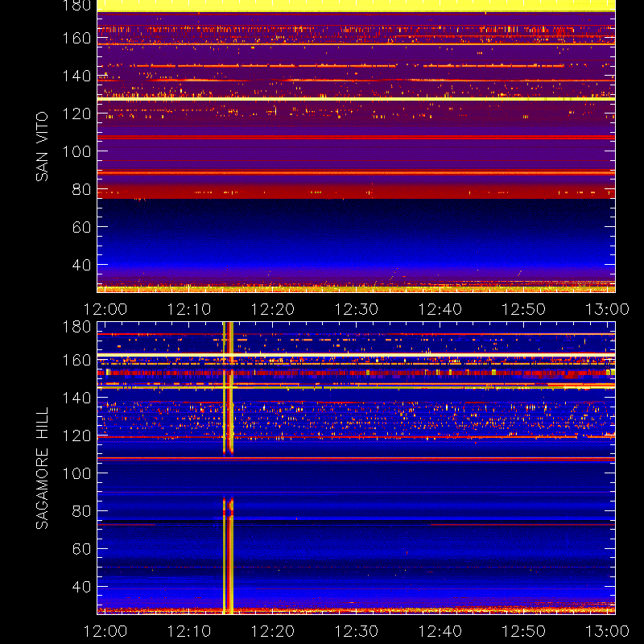This screenshot has width=644, height=644.
Task: Select the 100 frequency label on San Vito plot
Action: coord(76,151)
